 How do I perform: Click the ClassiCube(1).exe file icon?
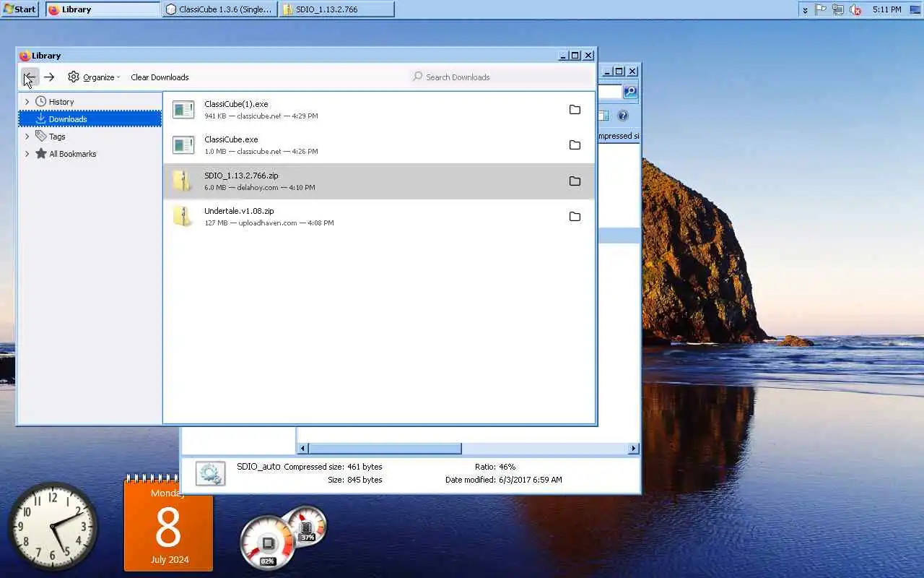183,110
